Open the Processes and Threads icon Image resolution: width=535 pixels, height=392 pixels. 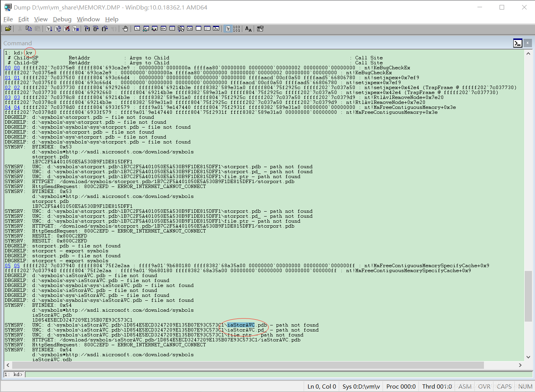point(207,29)
